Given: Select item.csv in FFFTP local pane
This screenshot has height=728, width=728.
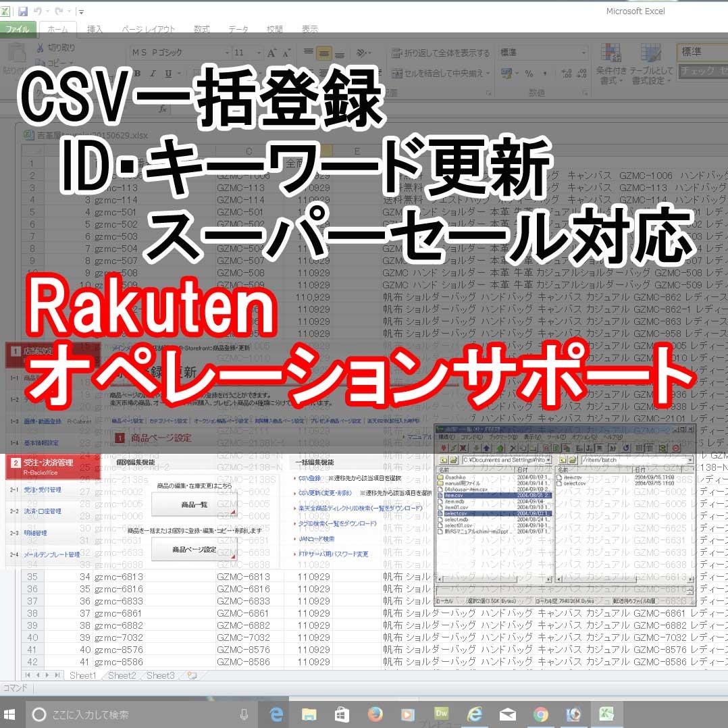Looking at the screenshot, I should point(494,496).
